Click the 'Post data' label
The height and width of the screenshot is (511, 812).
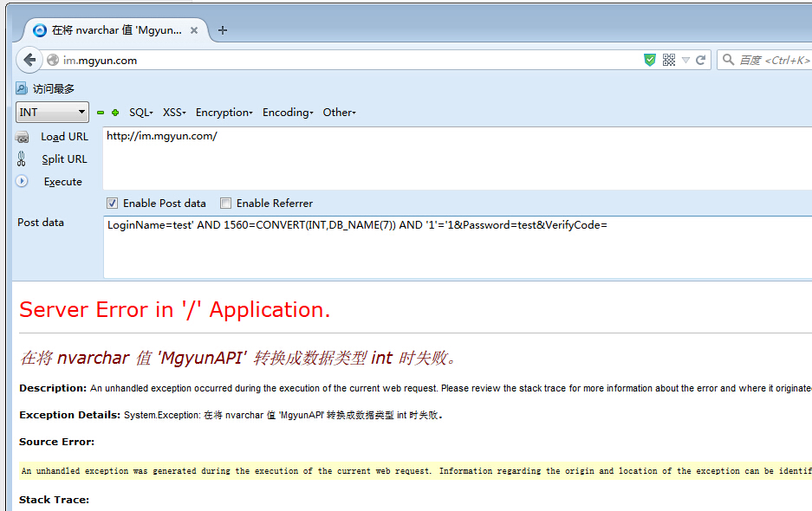pos(41,223)
